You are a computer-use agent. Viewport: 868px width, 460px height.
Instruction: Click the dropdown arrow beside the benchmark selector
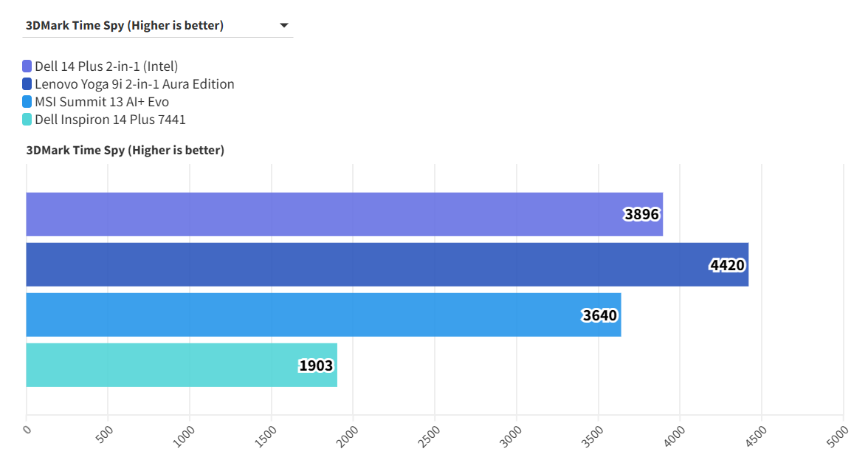[x=284, y=26]
